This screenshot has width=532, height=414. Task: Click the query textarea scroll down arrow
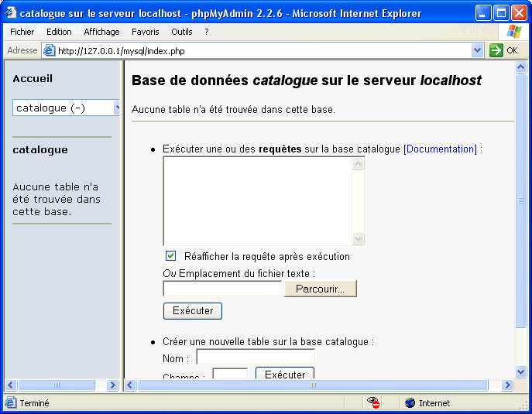(359, 238)
